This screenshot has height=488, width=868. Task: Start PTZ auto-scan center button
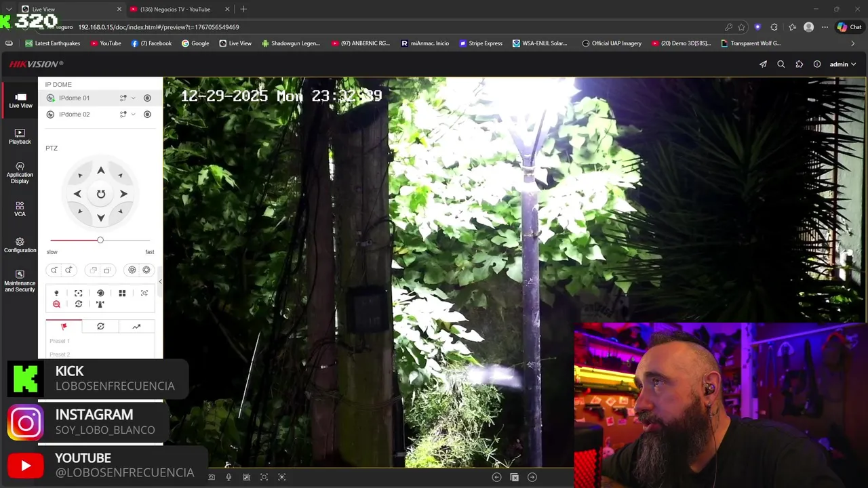pos(100,194)
